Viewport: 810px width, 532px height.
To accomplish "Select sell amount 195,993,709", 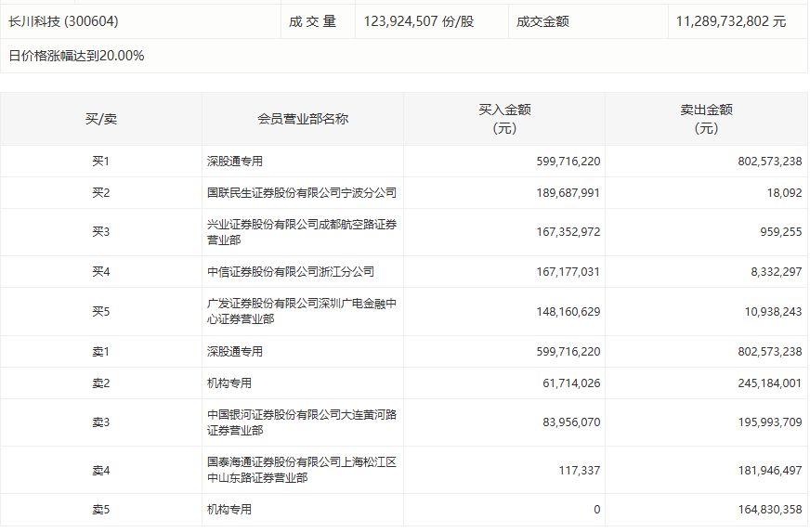I will pyautogui.click(x=770, y=422).
